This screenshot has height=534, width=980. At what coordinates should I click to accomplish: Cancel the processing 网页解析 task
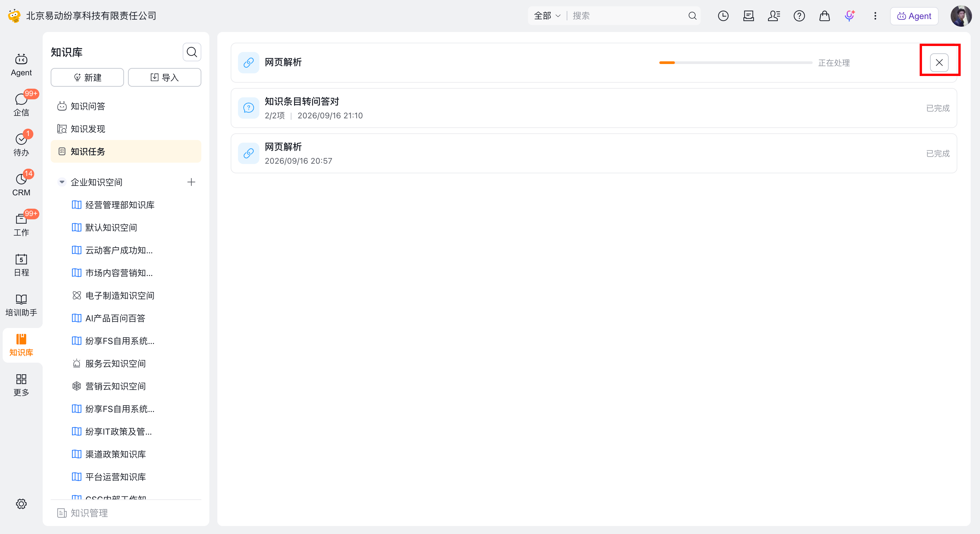[939, 63]
